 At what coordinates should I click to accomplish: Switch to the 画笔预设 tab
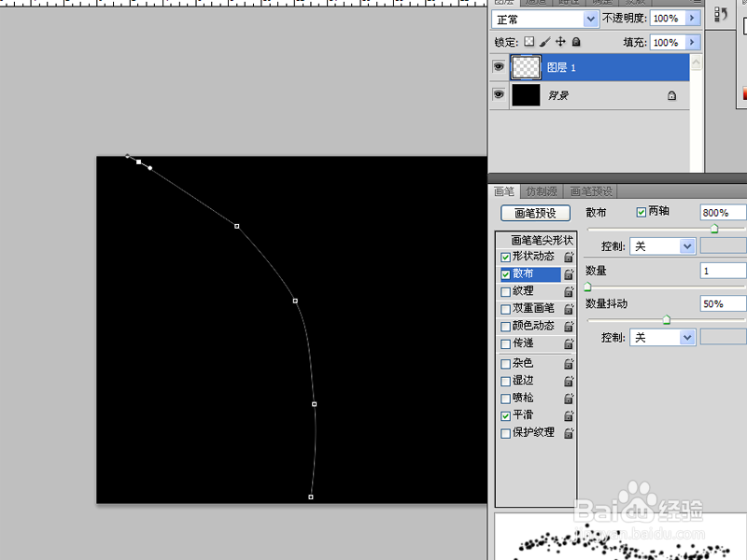[x=591, y=191]
